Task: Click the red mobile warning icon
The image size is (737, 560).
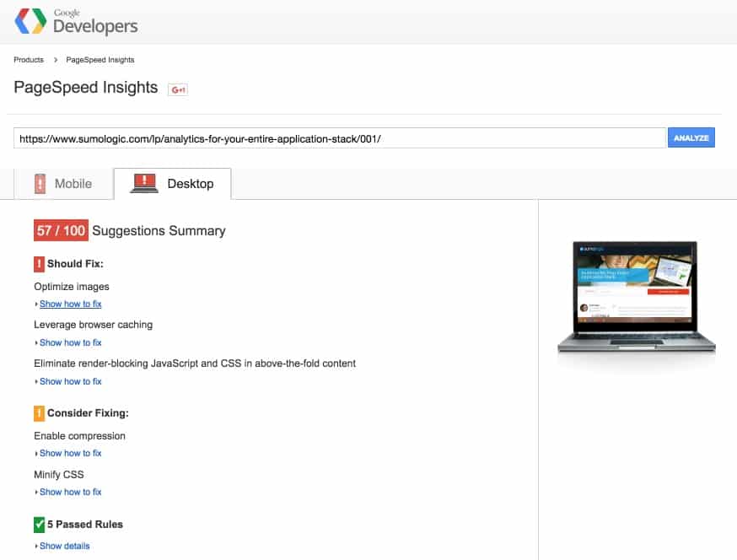Action: 40,183
